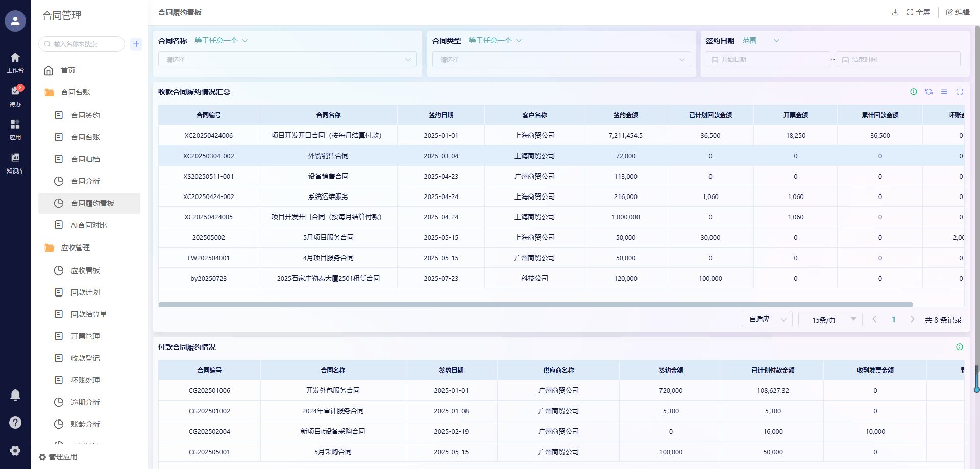
Task: Click the 编辑 edit button
Action: 958,12
